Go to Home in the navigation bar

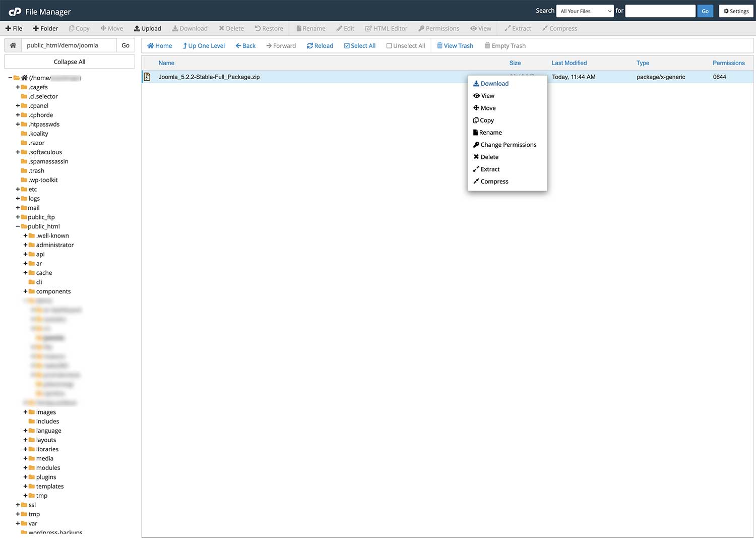160,46
